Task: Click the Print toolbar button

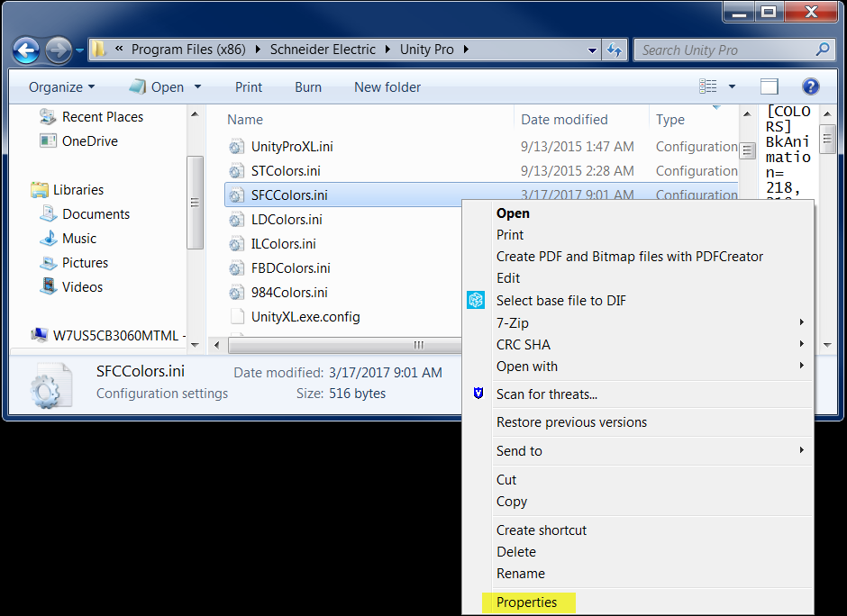Action: click(249, 87)
